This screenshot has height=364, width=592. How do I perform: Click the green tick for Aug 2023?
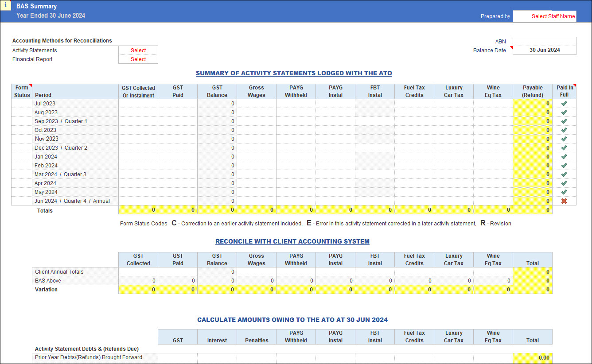pyautogui.click(x=564, y=112)
